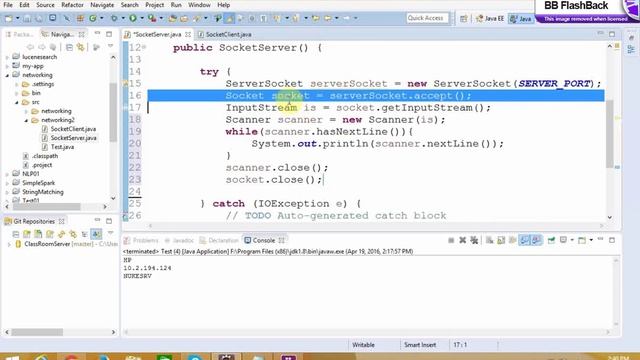The width and height of the screenshot is (640, 360).
Task: Click Clear Console icon
Action: [489, 240]
